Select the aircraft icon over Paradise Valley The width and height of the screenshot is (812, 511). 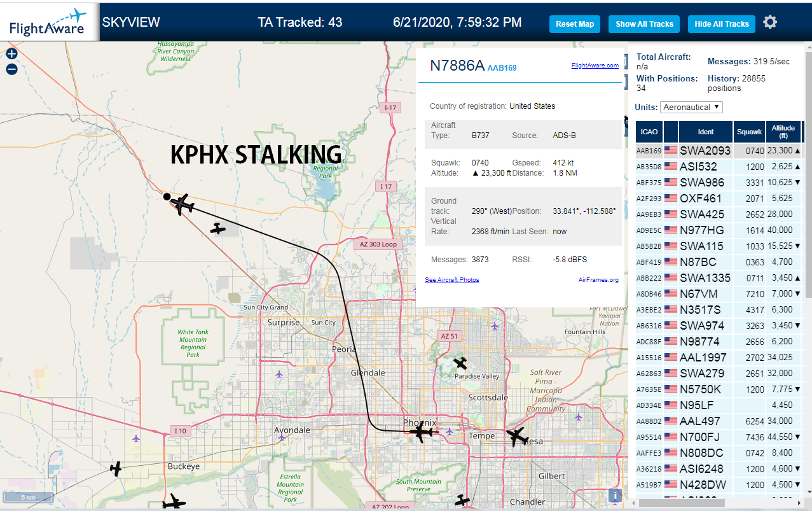461,363
